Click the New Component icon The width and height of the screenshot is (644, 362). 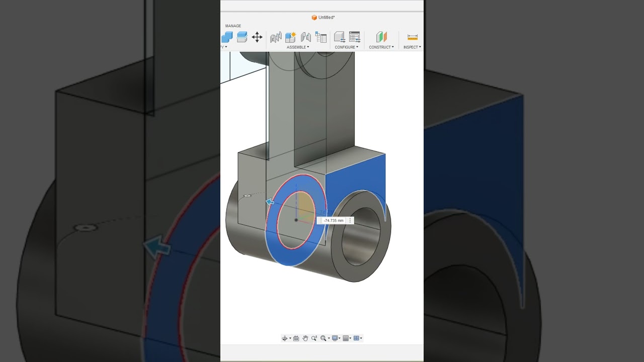(x=290, y=37)
